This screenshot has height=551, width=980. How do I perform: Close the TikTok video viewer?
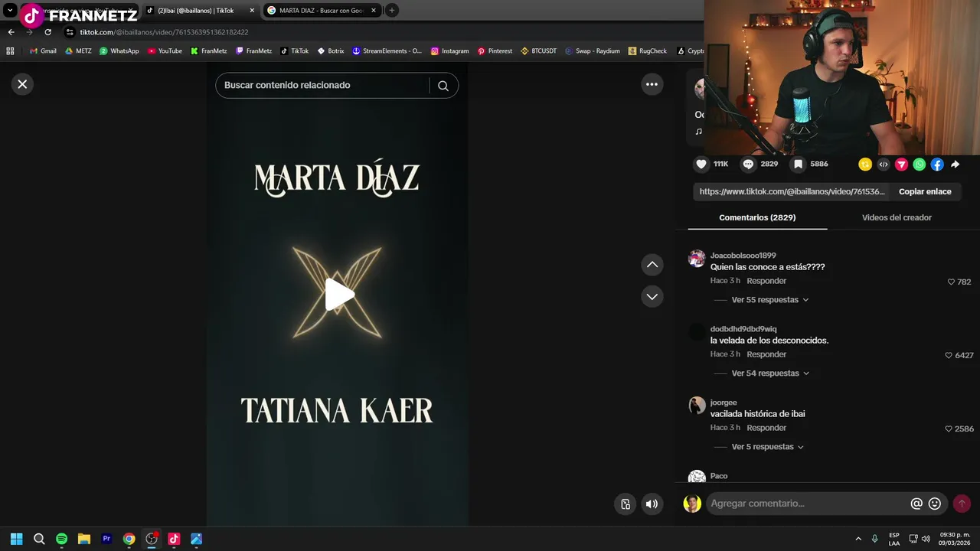[22, 84]
